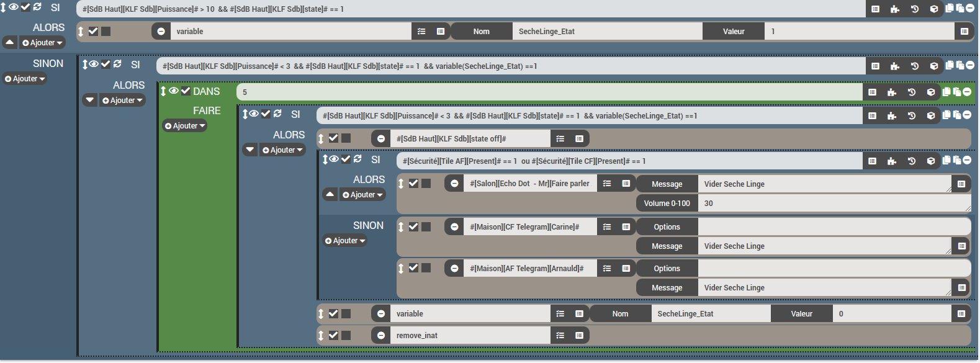980x363 pixels.
Task: Open Ajouter under ALORS beside 'state off' action
Action: pyautogui.click(x=283, y=150)
